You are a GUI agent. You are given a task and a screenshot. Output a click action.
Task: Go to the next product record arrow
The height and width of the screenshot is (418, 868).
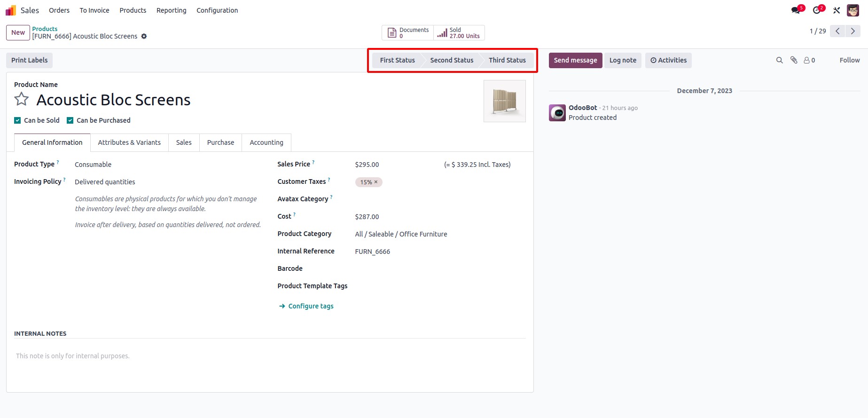[852, 31]
